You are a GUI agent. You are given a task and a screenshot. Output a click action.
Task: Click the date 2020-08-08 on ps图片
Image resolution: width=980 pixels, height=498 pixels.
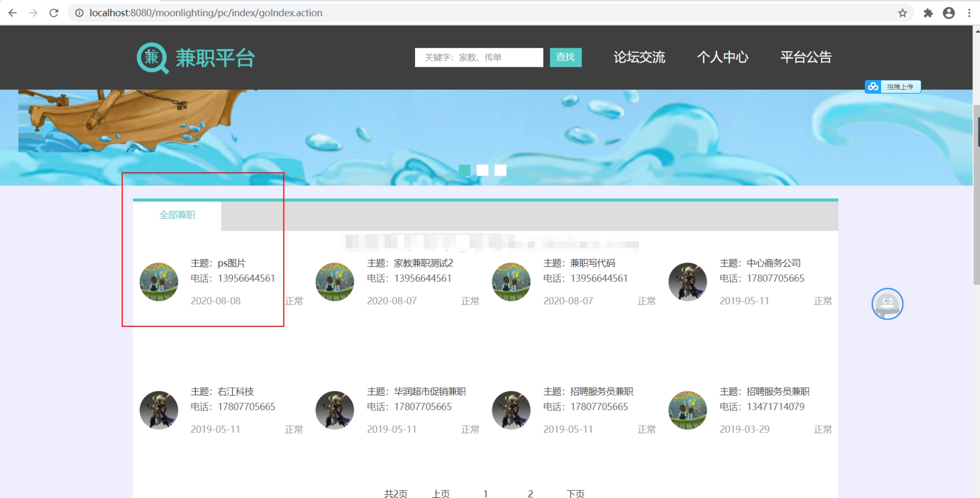point(215,301)
